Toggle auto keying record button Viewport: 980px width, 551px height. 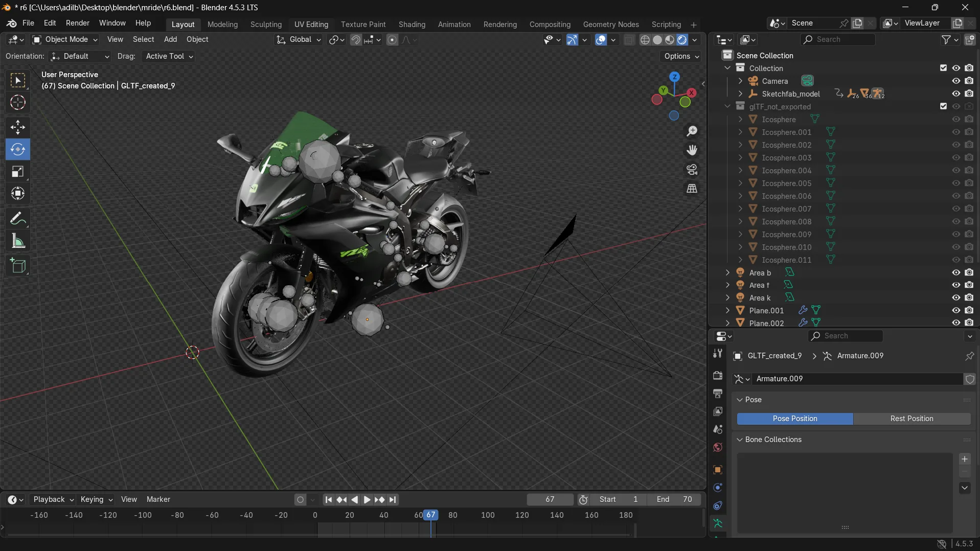click(300, 500)
